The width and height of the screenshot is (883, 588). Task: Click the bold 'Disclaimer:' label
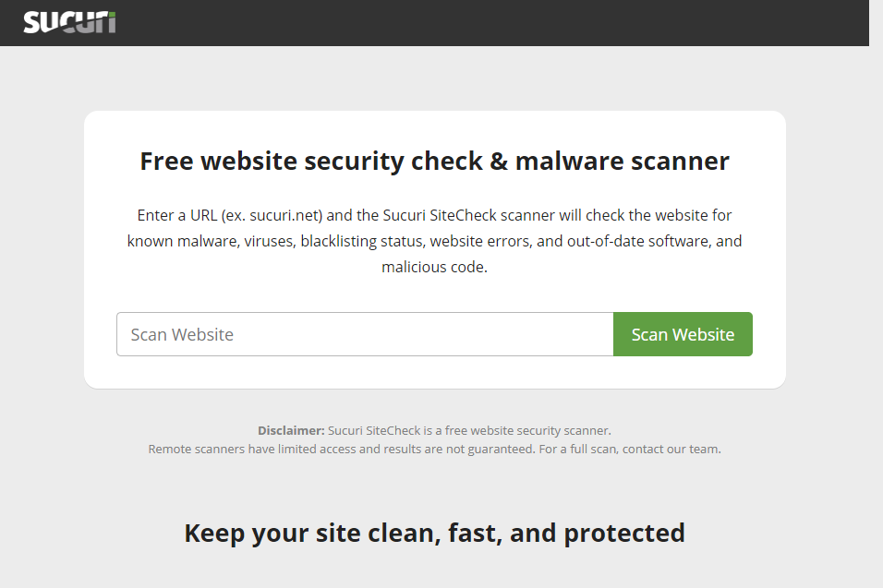(x=291, y=430)
